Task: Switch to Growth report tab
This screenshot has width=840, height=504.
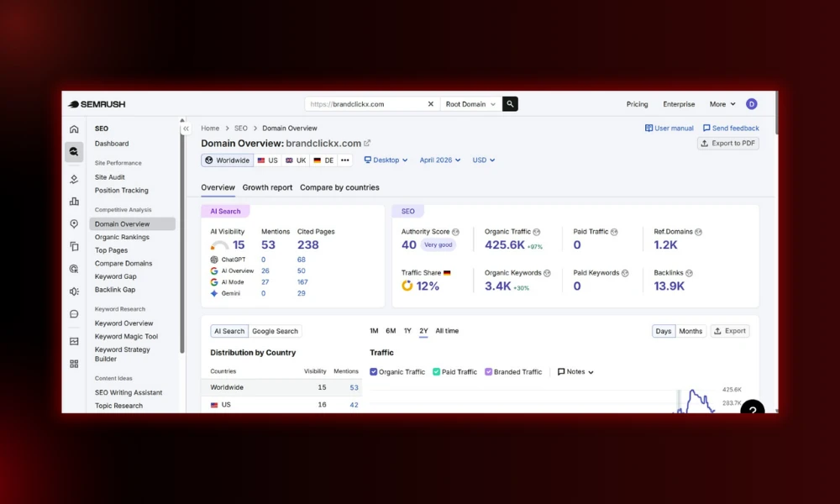Action: click(267, 187)
